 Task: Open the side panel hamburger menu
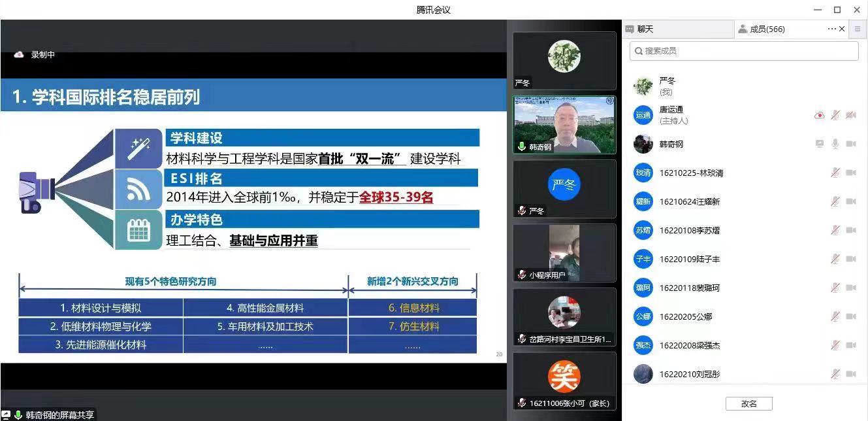tap(858, 29)
